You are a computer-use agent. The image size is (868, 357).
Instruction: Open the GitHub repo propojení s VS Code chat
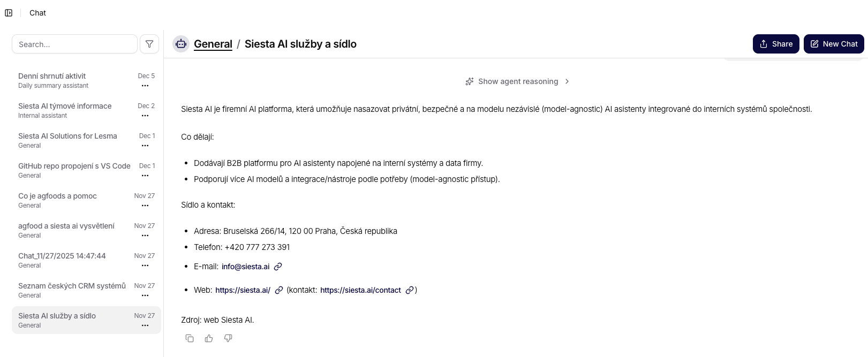click(74, 166)
